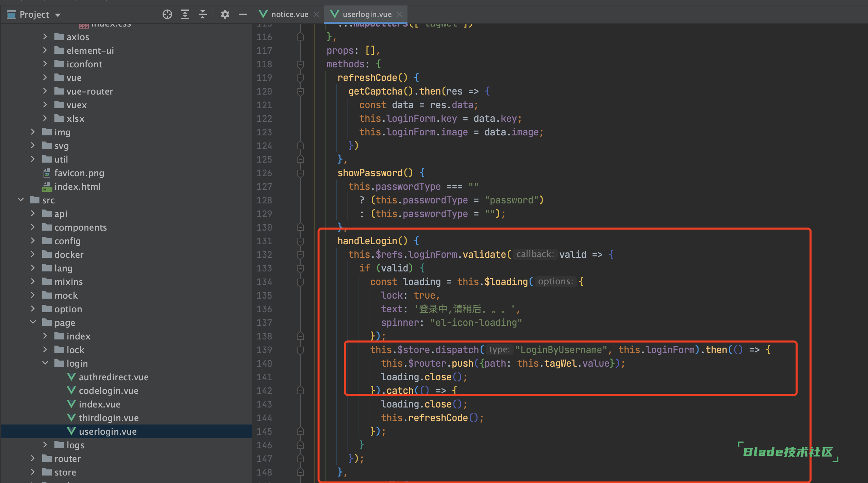Select the option folder
Viewport: 868px width, 483px height.
[68, 309]
